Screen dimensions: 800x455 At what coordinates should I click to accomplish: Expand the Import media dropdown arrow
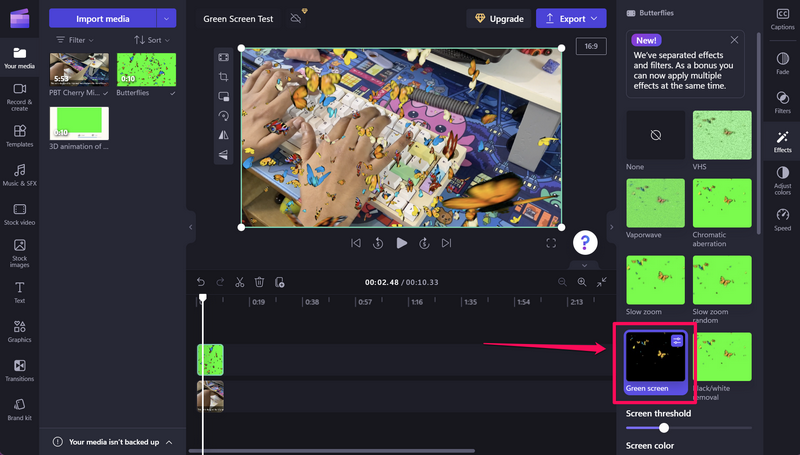coord(166,18)
